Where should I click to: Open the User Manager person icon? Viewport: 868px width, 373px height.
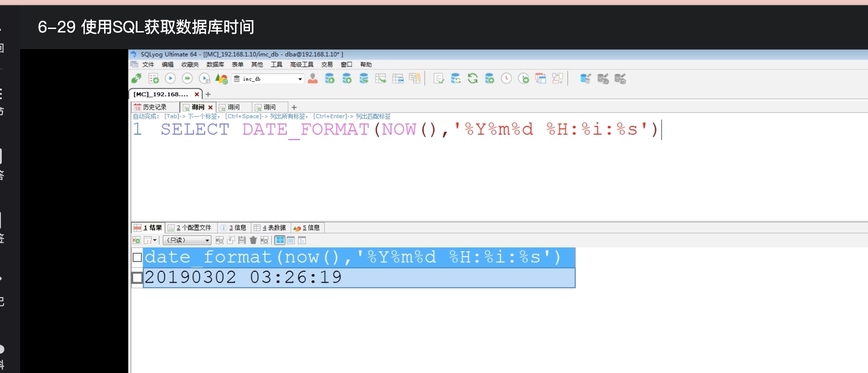point(313,79)
